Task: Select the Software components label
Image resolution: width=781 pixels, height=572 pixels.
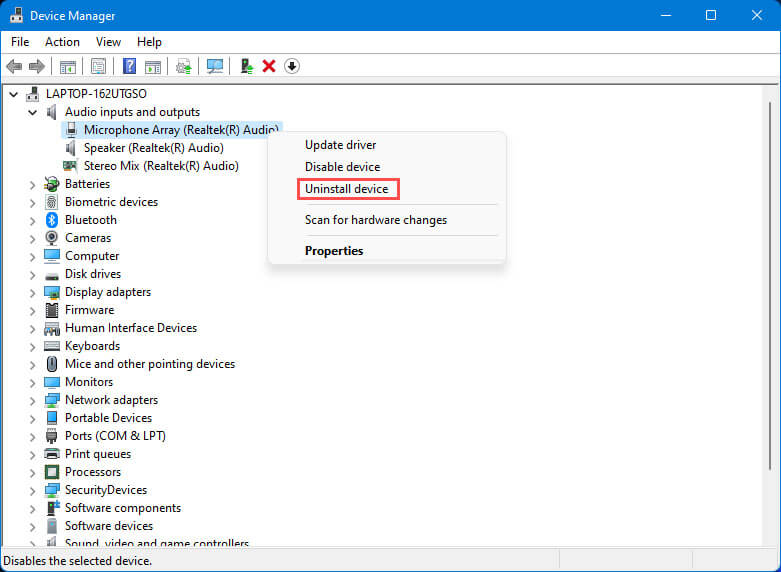Action: pyautogui.click(x=123, y=508)
